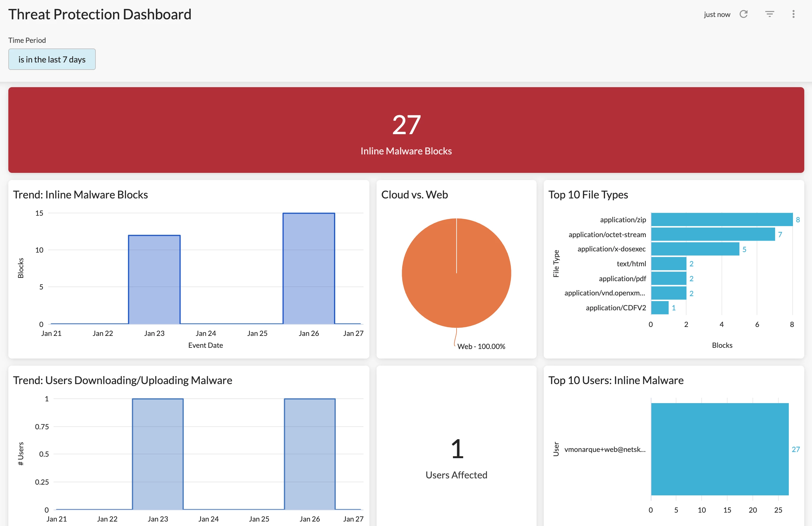Viewport: 812px width, 526px height.
Task: Click the Jan 23 bar in Users Downloading trend
Action: [158, 454]
